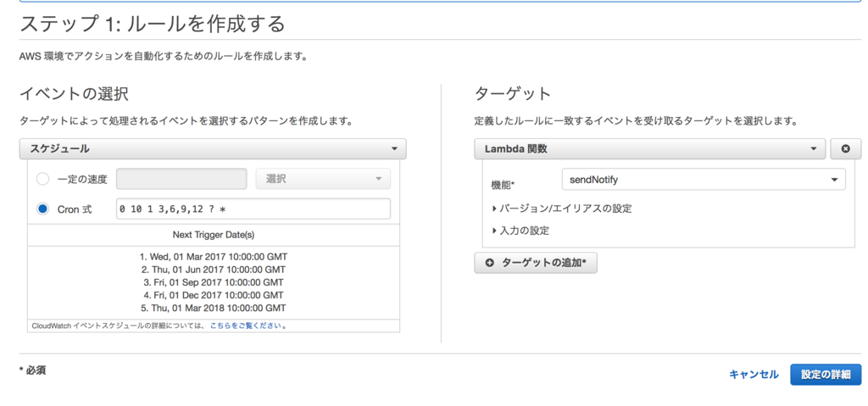Click the triangle beside バージョン/エイリアスの設定
Image resolution: width=868 pixels, height=406 pixels.
(x=494, y=209)
